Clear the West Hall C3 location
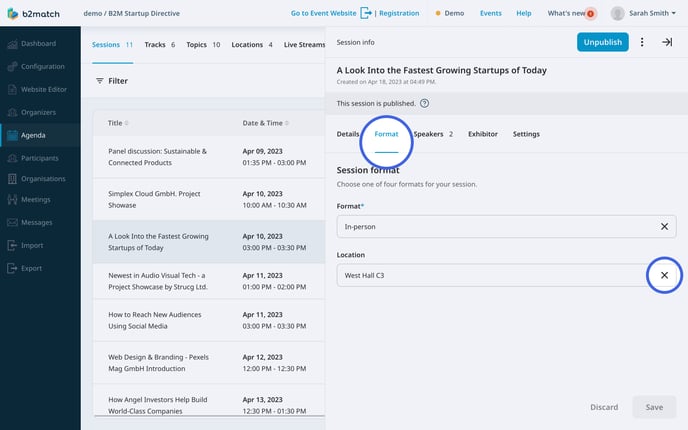688x430 pixels. [x=664, y=275]
